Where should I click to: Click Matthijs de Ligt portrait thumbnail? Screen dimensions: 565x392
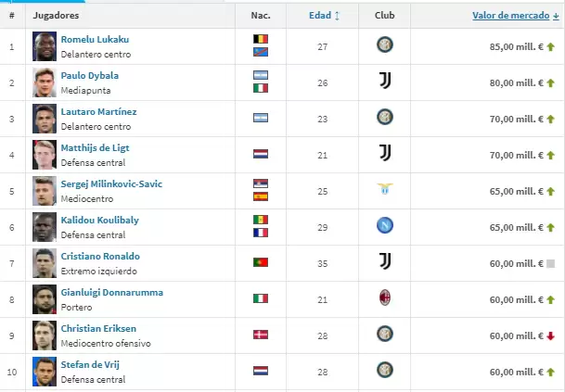point(44,153)
